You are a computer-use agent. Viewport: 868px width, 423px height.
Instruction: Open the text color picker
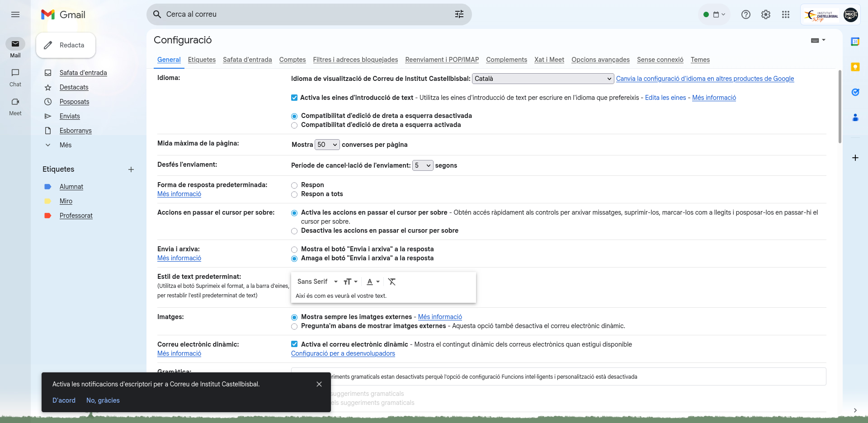coord(373,282)
